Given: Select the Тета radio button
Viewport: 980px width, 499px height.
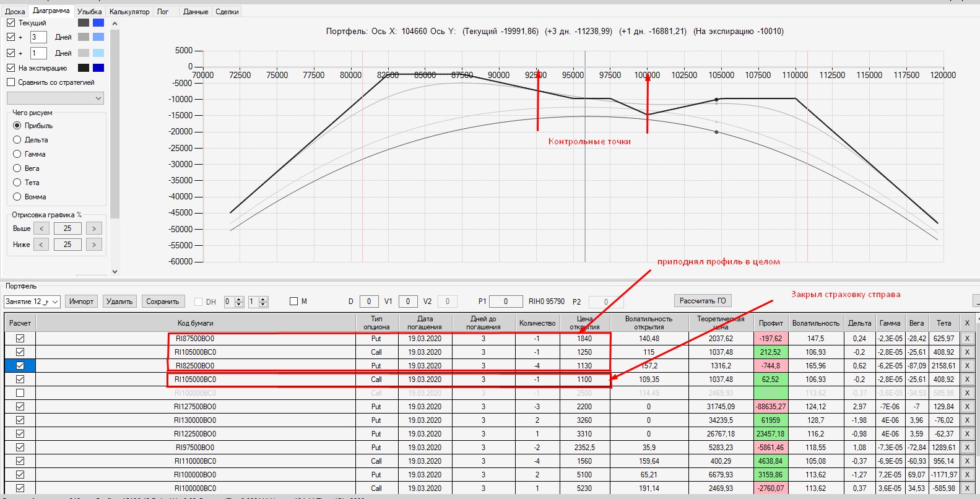Looking at the screenshot, I should pos(17,183).
